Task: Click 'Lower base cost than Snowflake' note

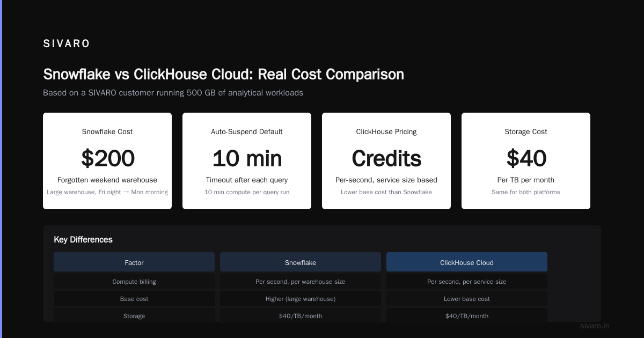Action: tap(386, 192)
